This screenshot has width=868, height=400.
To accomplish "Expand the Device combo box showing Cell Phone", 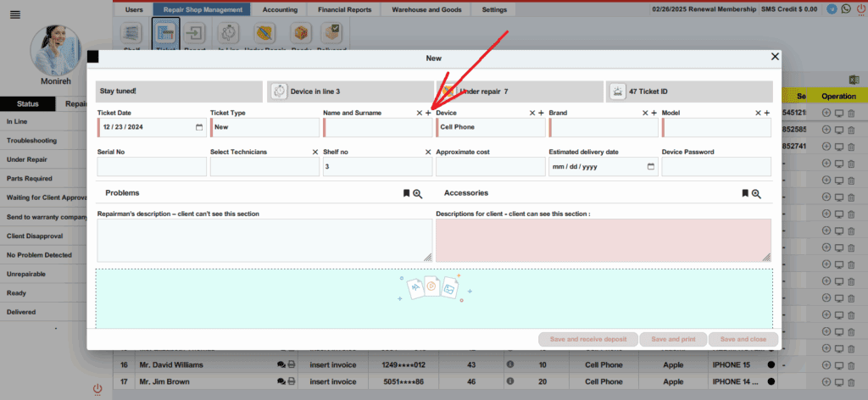I will (490, 127).
